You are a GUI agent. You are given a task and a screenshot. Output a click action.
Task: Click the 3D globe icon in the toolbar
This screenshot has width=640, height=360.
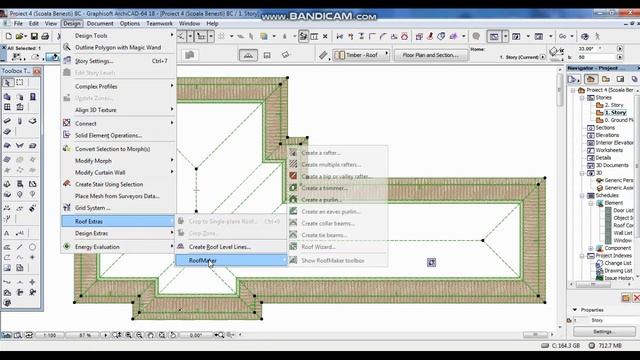point(584,36)
